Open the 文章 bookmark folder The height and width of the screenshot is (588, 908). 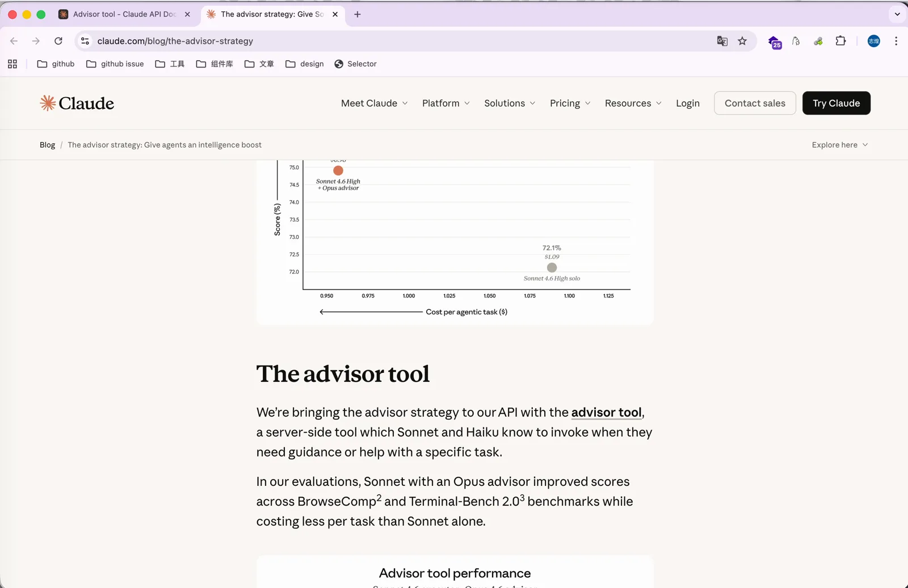tap(259, 64)
